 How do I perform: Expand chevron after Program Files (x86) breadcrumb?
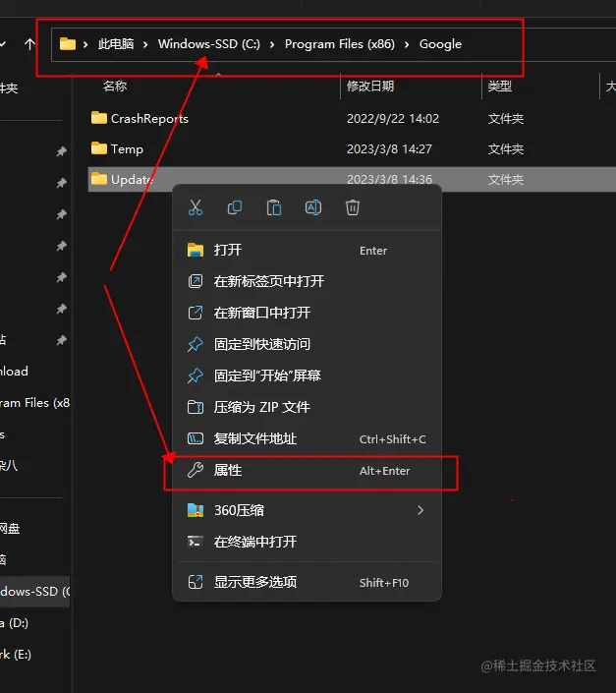407,44
